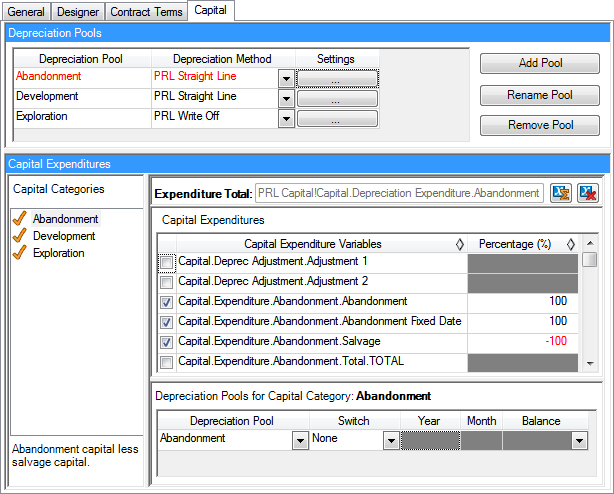This screenshot has width=614, height=494.
Task: Sort by Capital Expenditure Variables column
Action: click(460, 244)
